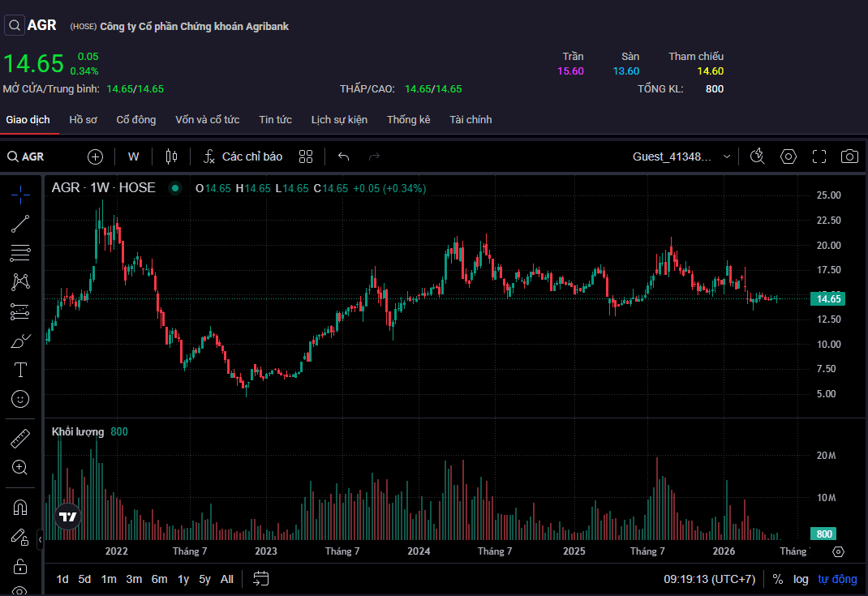Open the quick search lightning icon
Screen dimensions: 868x596
[x=758, y=157]
